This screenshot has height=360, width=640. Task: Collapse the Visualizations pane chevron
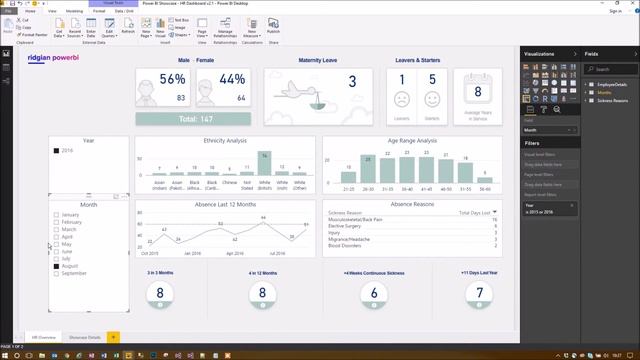(x=575, y=54)
